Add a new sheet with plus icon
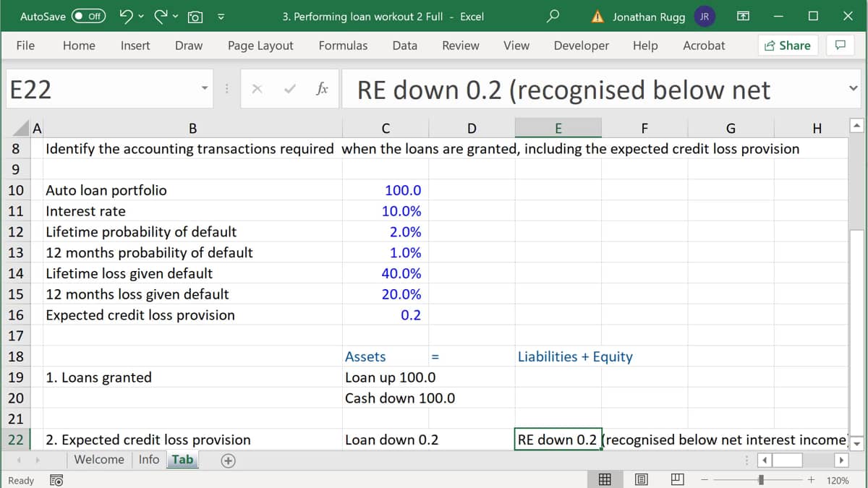This screenshot has width=868, height=488. tap(228, 461)
